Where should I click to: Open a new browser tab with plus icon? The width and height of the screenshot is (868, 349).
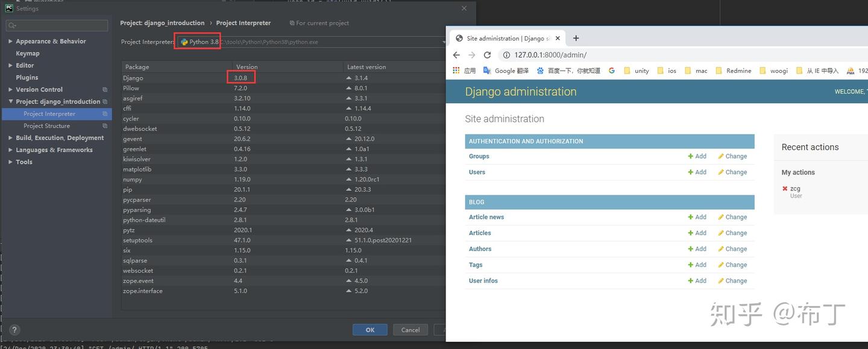[576, 38]
